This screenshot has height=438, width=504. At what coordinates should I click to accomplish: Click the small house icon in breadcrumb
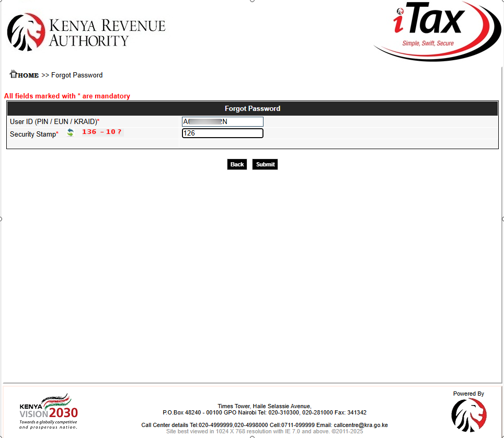click(x=13, y=74)
